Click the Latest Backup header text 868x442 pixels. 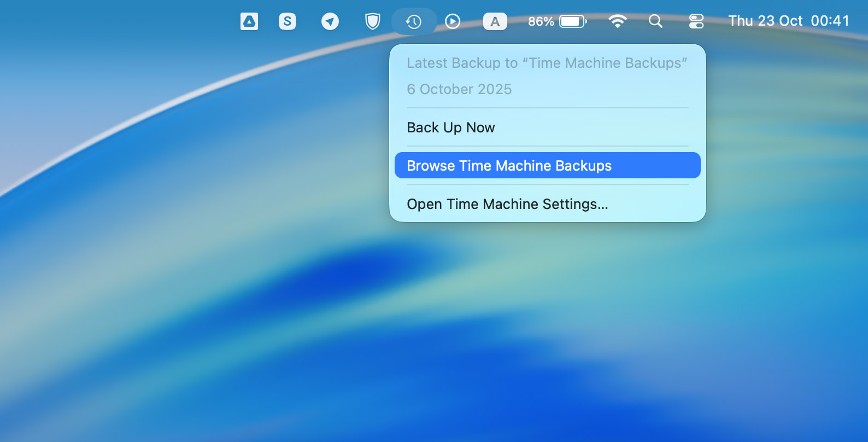[547, 63]
